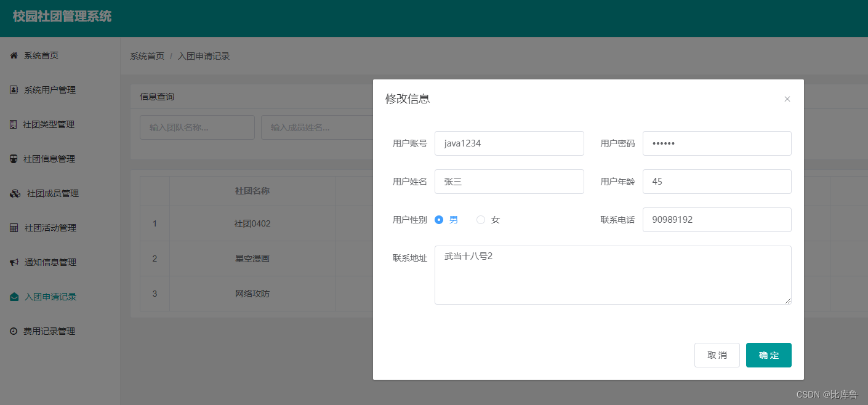Image resolution: width=868 pixels, height=405 pixels.
Task: Select the 男 radio button
Action: (x=439, y=220)
